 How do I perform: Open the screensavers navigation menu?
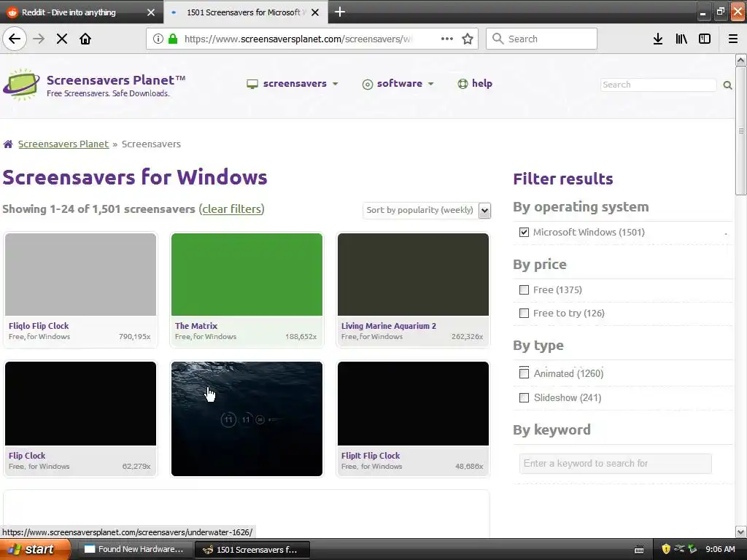[293, 84]
